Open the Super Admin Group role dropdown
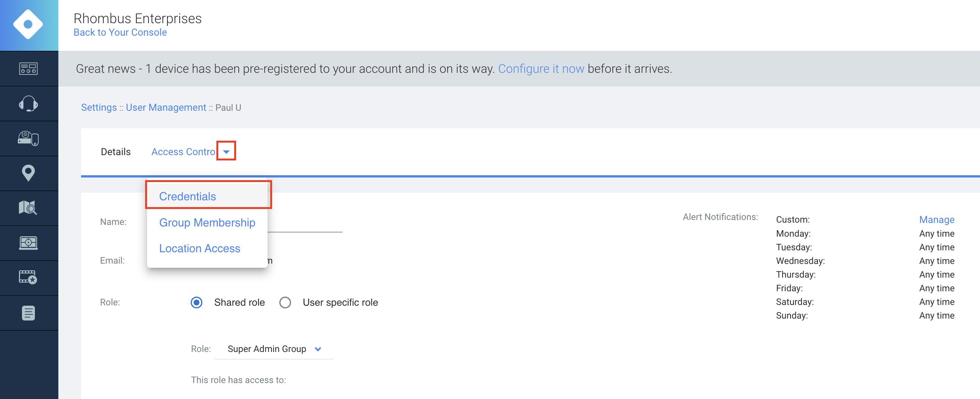The width and height of the screenshot is (980, 399). click(x=274, y=349)
